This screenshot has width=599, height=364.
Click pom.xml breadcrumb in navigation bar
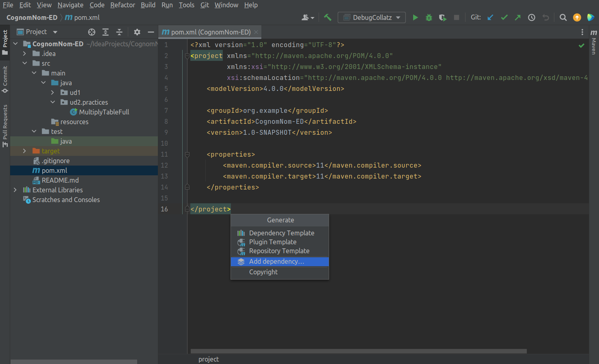[82, 17]
